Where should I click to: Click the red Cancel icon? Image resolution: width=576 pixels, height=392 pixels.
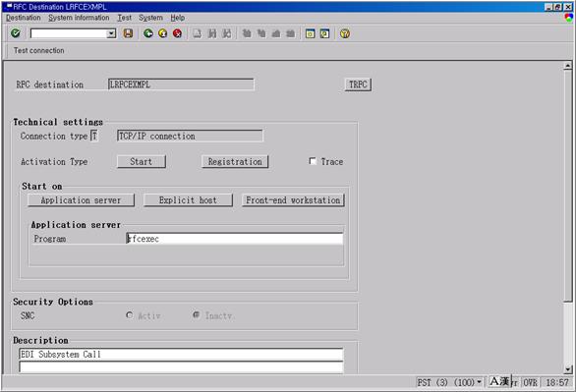[178, 33]
